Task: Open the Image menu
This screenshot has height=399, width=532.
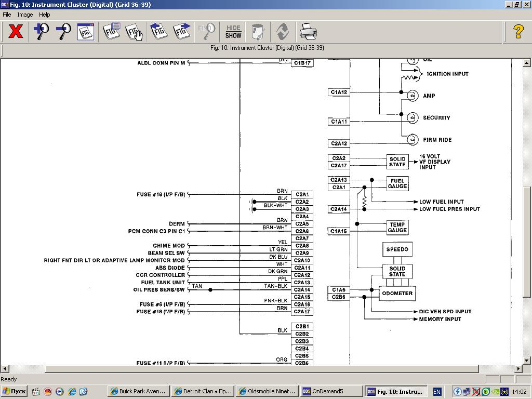Action: coord(25,15)
